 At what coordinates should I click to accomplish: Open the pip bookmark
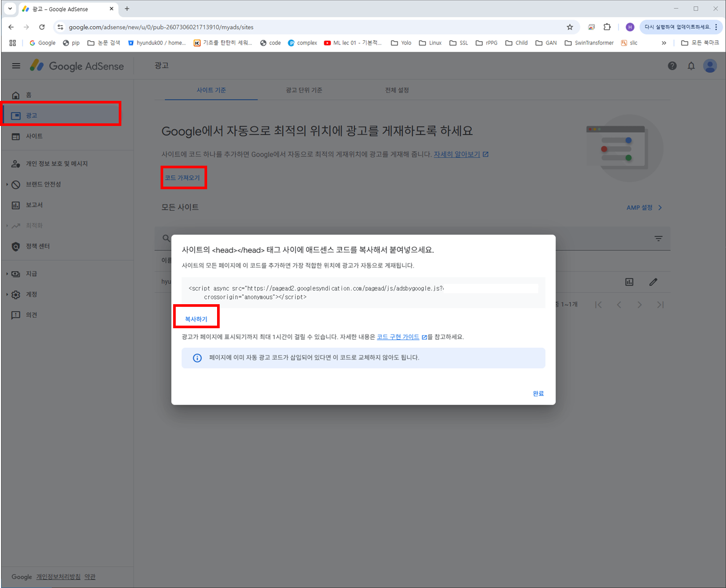[71, 43]
